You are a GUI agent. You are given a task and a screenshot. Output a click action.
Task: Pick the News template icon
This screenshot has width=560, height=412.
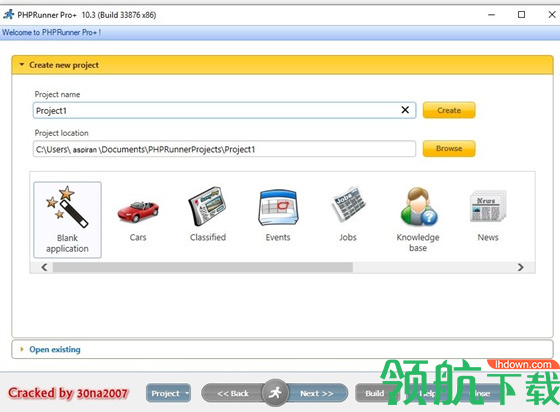tap(488, 206)
